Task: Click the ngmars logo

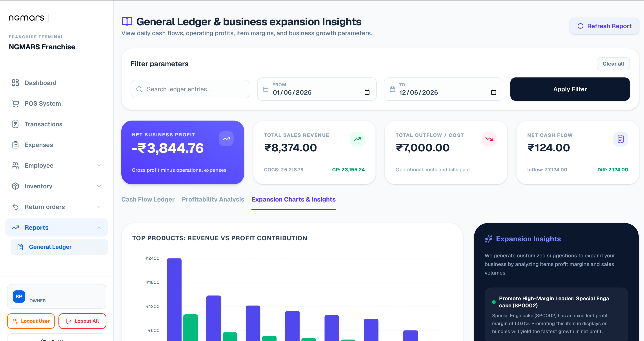Action: (x=26, y=18)
